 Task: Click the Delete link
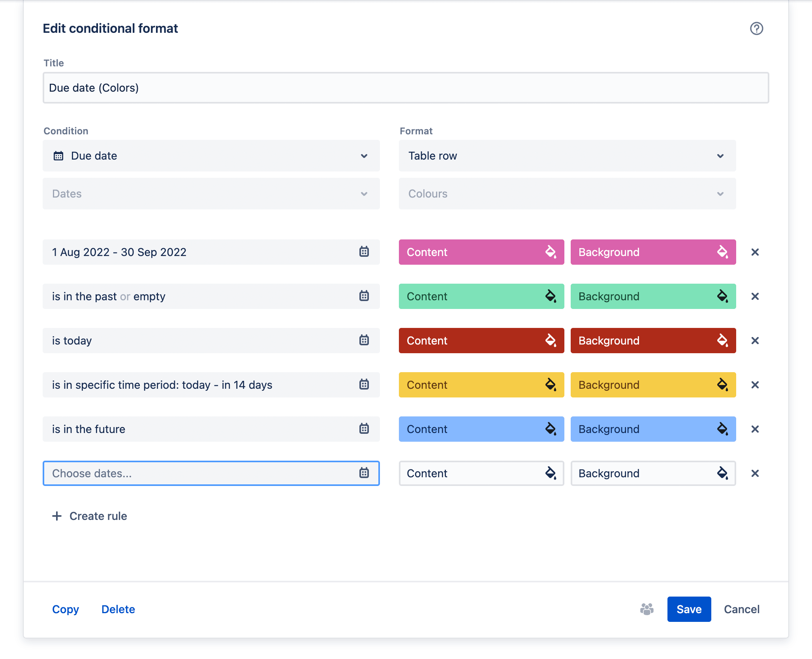coord(118,609)
